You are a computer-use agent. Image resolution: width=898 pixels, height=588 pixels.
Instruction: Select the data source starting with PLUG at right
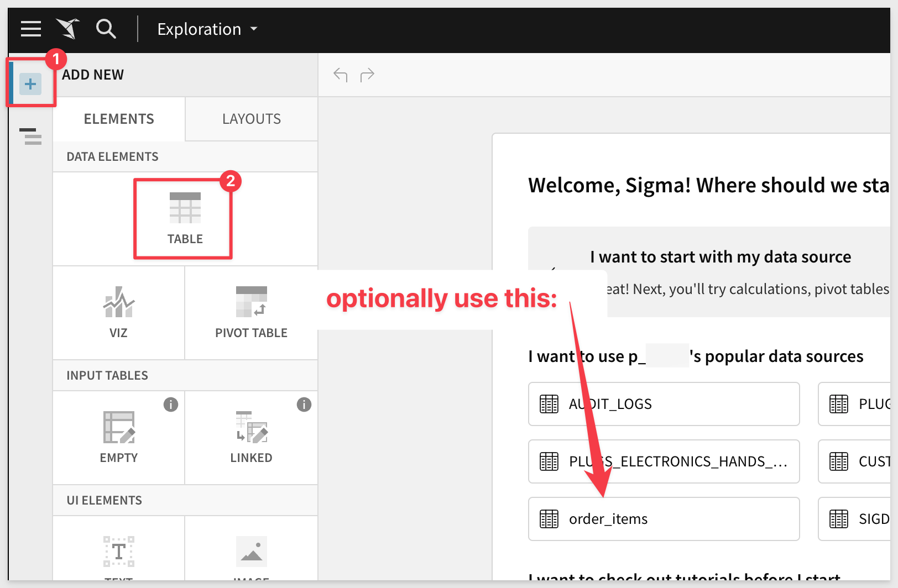click(854, 404)
